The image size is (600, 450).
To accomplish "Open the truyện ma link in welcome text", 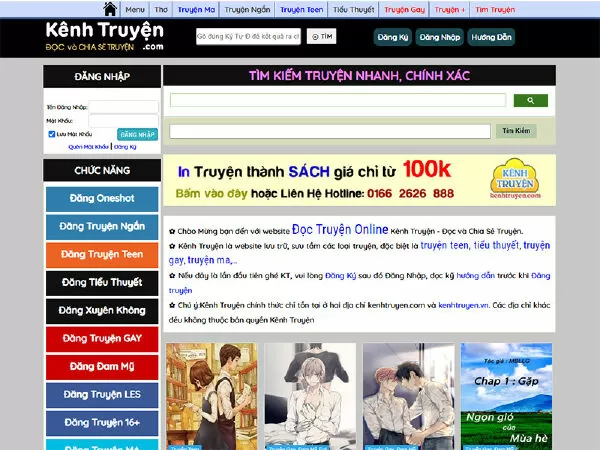I will click(x=209, y=260).
